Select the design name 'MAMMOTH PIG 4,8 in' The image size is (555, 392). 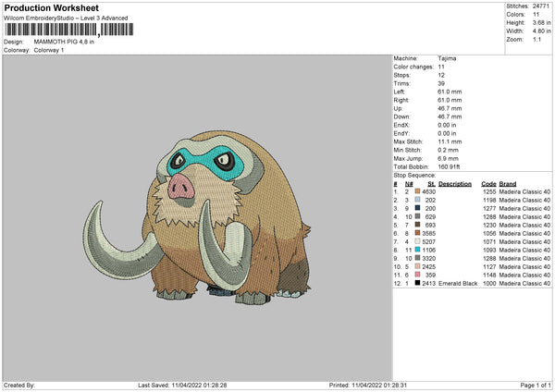(64, 42)
